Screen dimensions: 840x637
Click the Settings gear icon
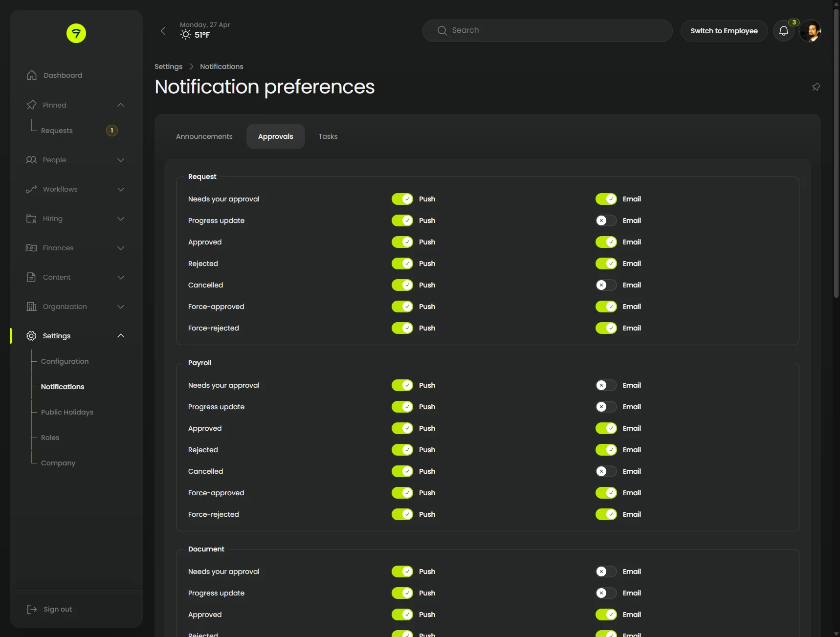(31, 336)
